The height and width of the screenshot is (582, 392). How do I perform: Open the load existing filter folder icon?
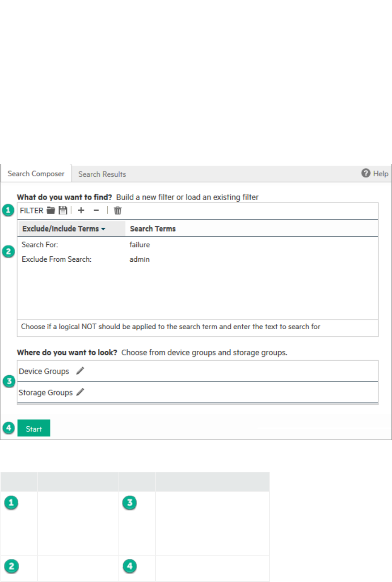pyautogui.click(x=51, y=211)
